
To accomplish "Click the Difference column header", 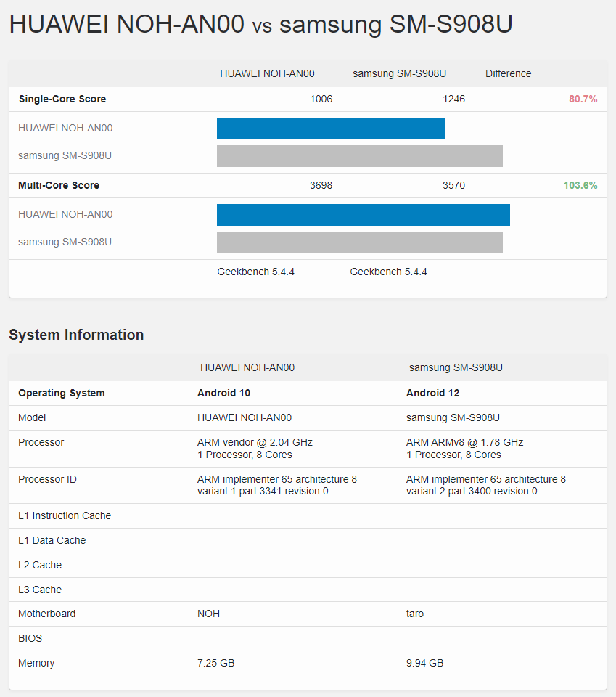I will (508, 73).
